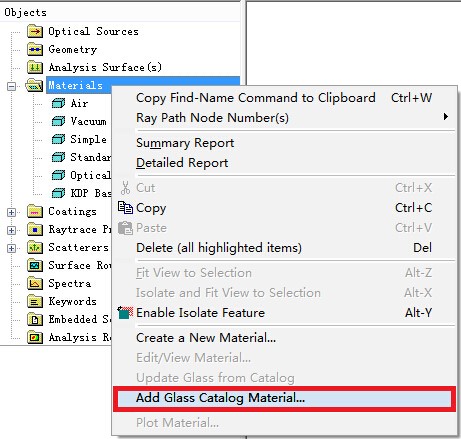Click the Keywords folder icon

pos(35,301)
